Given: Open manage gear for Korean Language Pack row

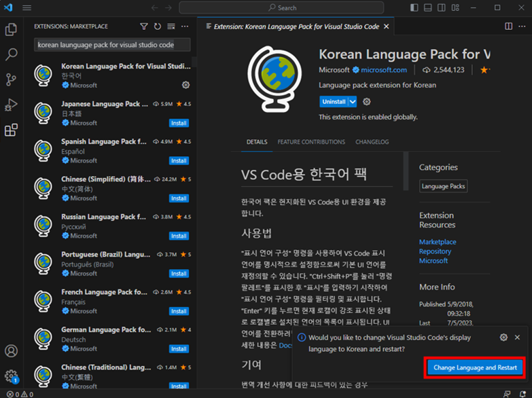Looking at the screenshot, I should [185, 85].
